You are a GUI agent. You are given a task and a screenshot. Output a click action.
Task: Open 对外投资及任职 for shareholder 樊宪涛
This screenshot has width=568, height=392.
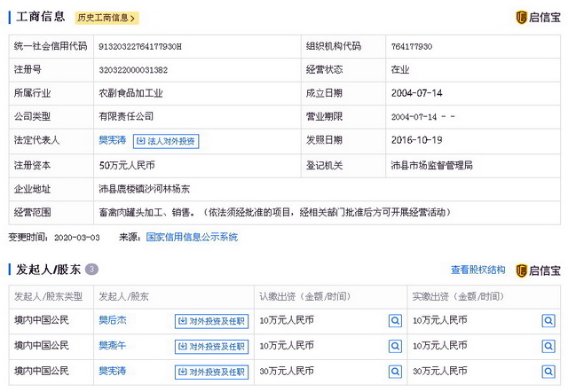coord(211,371)
